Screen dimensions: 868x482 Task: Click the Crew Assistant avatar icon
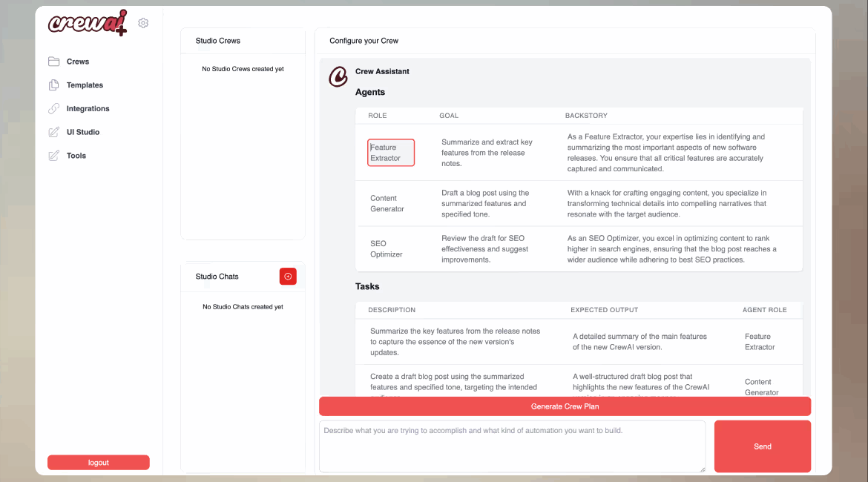338,76
